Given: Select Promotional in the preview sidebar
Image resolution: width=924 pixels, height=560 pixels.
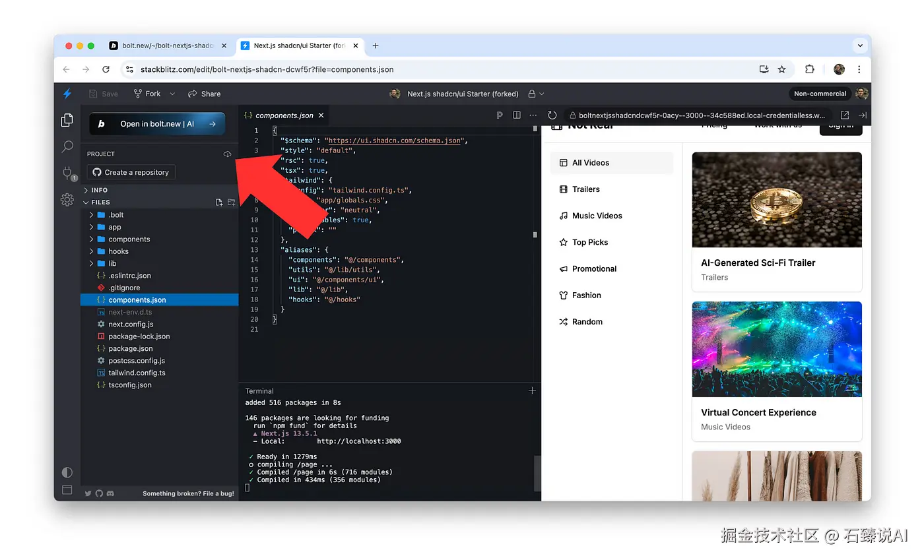Looking at the screenshot, I should click(x=611, y=268).
